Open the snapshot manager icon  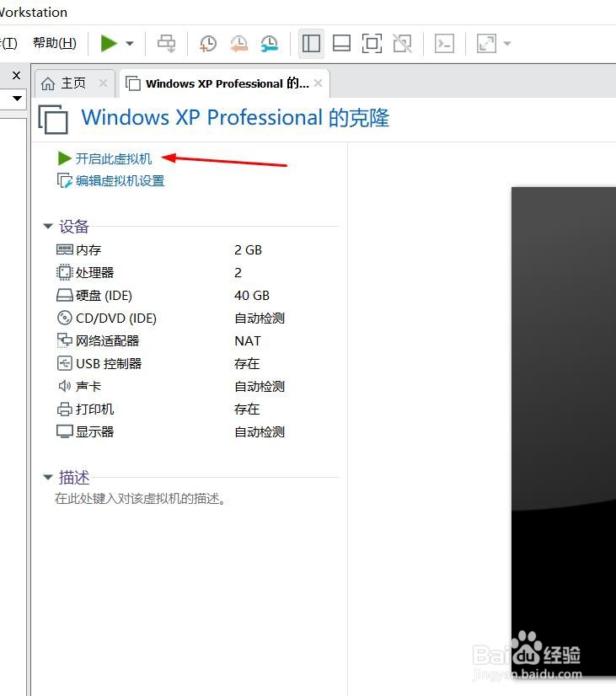tap(270, 44)
